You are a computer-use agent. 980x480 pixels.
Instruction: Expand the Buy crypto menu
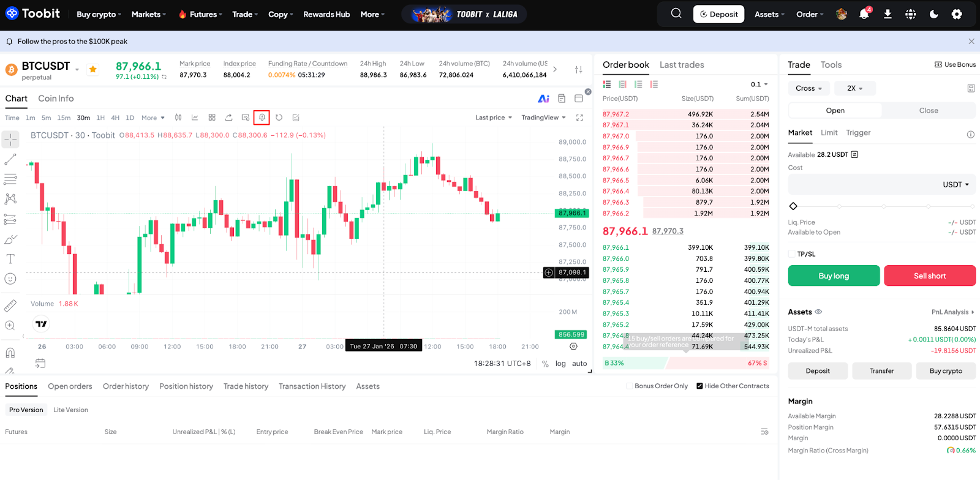tap(99, 14)
